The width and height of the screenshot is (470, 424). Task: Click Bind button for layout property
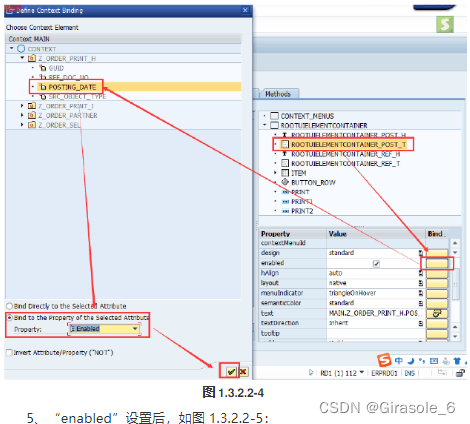437,284
